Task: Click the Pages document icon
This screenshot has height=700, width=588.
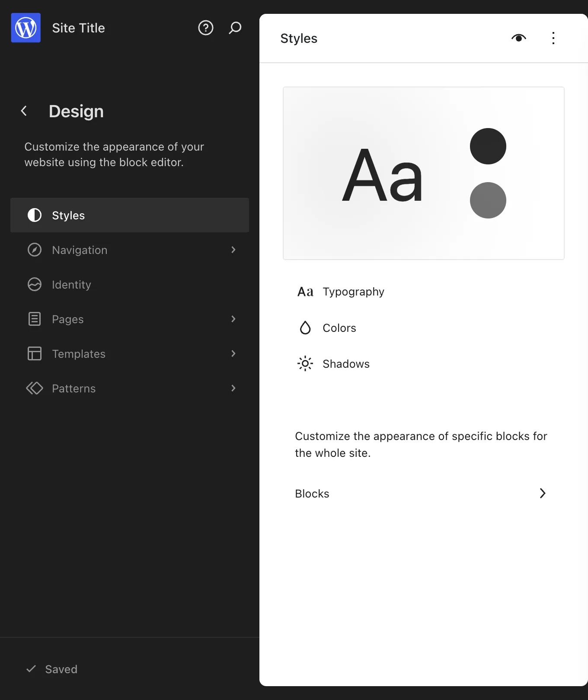Action: click(35, 319)
